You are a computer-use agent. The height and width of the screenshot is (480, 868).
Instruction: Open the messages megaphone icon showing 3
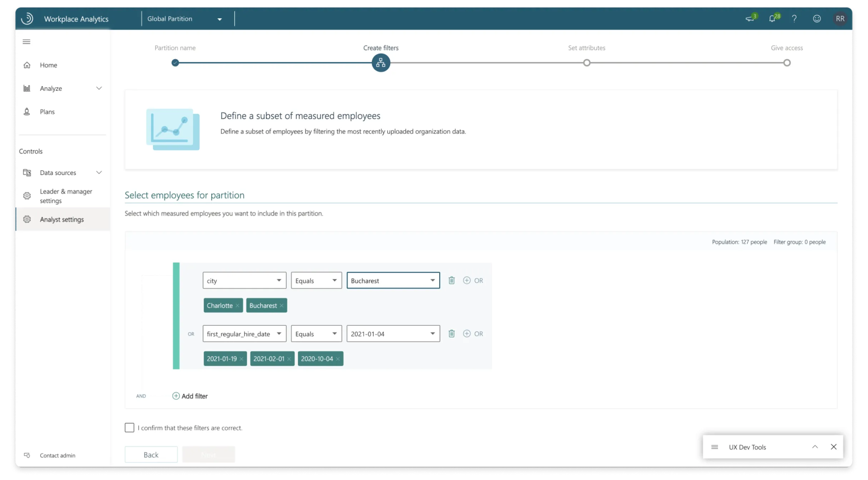(x=750, y=19)
